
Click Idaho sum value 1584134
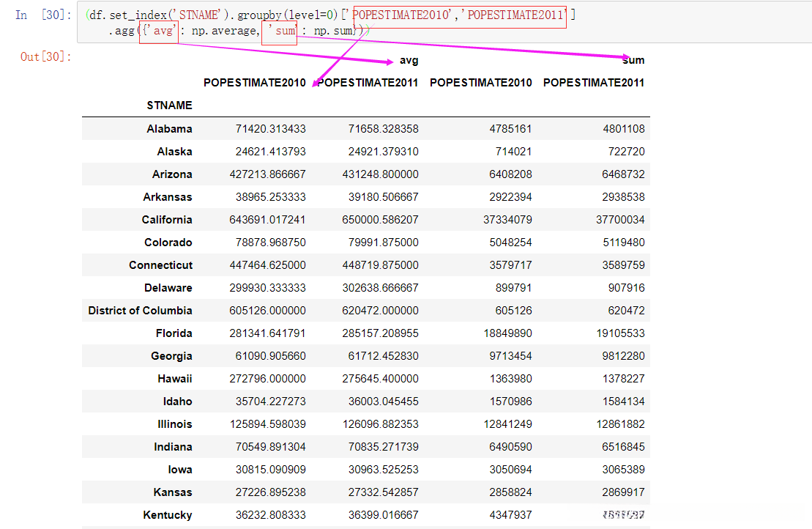[x=623, y=402]
